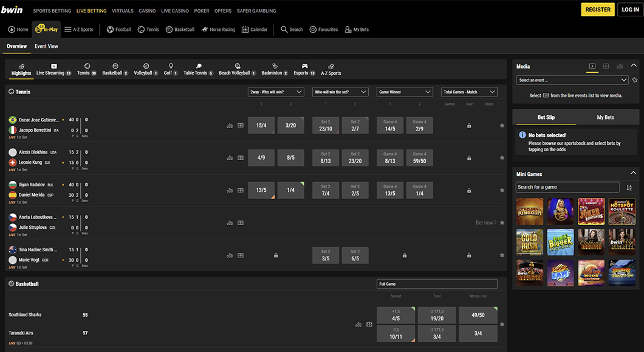Go to the Home shortcut
Image resolution: width=644 pixels, height=352 pixels.
(18, 30)
